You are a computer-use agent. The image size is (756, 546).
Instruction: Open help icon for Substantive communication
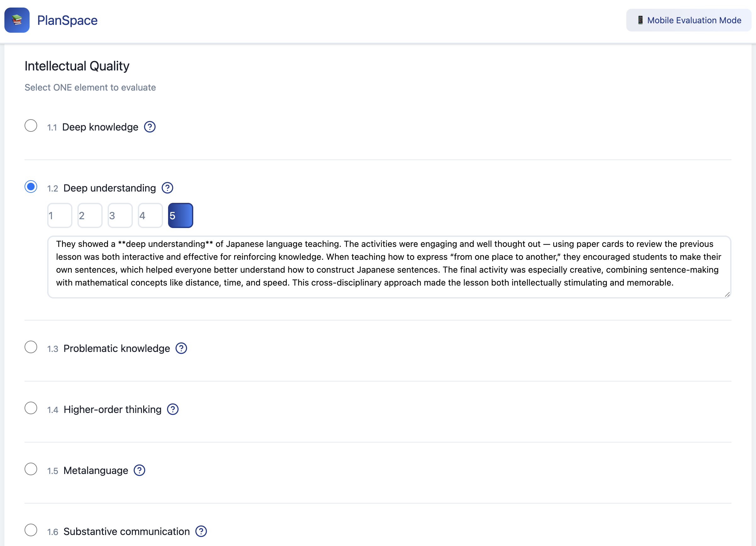pyautogui.click(x=201, y=531)
